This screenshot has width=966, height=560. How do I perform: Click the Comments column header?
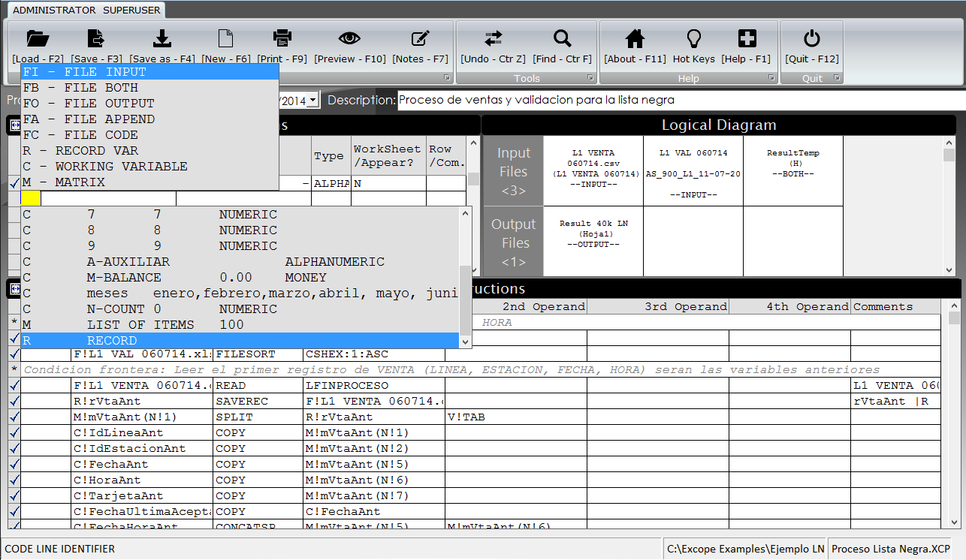pyautogui.click(x=895, y=306)
